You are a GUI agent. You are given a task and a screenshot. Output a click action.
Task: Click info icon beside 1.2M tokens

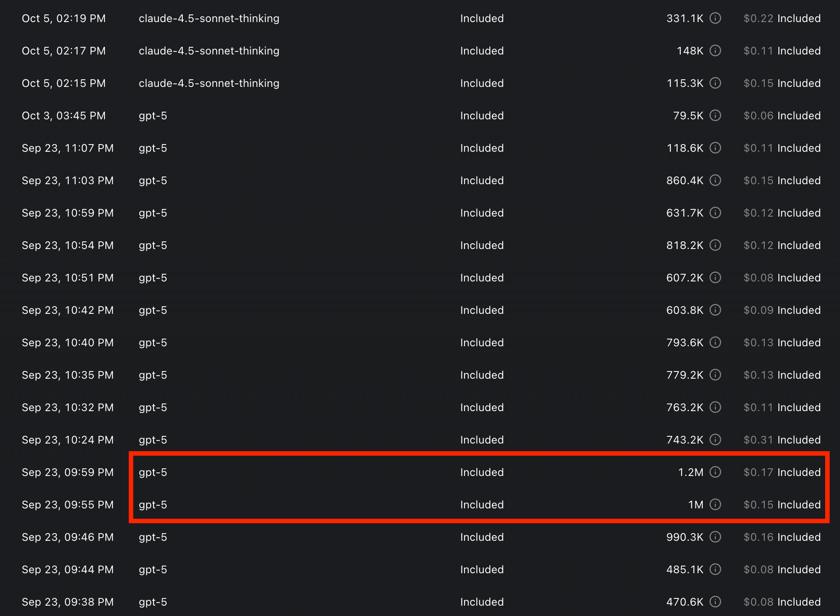tap(715, 472)
